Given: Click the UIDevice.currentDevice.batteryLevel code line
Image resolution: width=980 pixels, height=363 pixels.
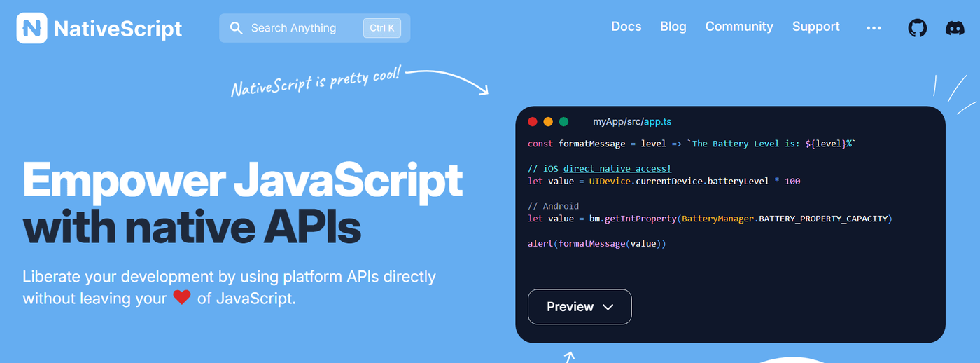Looking at the screenshot, I should (664, 181).
